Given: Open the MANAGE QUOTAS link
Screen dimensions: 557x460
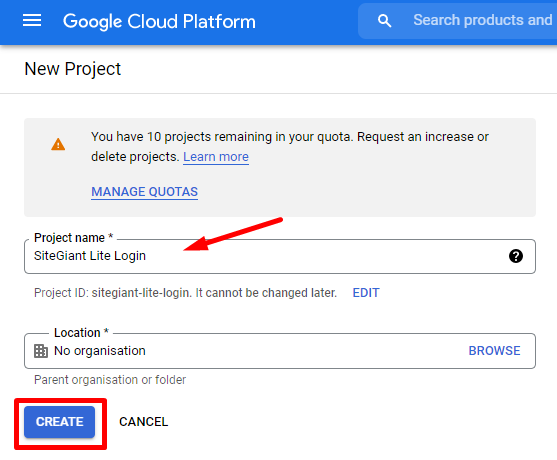Looking at the screenshot, I should pyautogui.click(x=145, y=192).
